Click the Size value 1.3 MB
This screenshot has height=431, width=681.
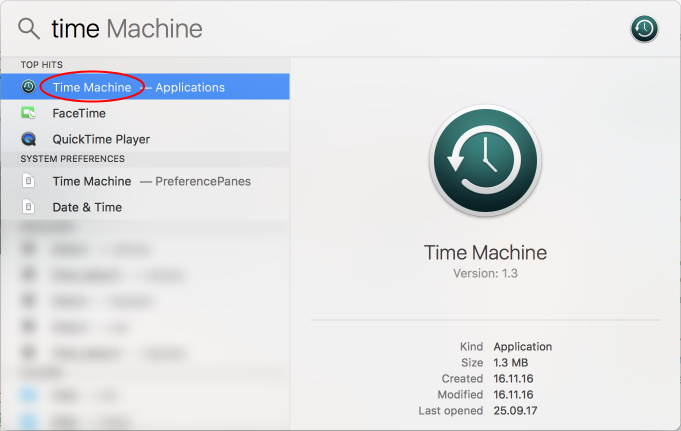pyautogui.click(x=511, y=363)
